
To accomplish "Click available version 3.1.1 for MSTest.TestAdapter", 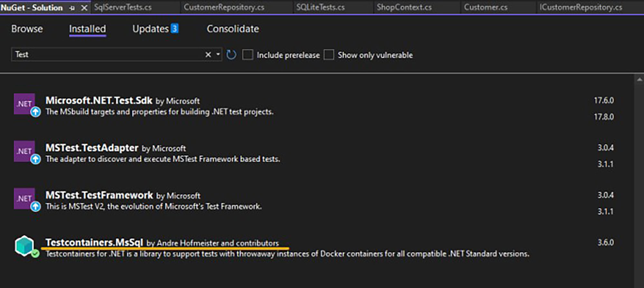I will pos(606,164).
